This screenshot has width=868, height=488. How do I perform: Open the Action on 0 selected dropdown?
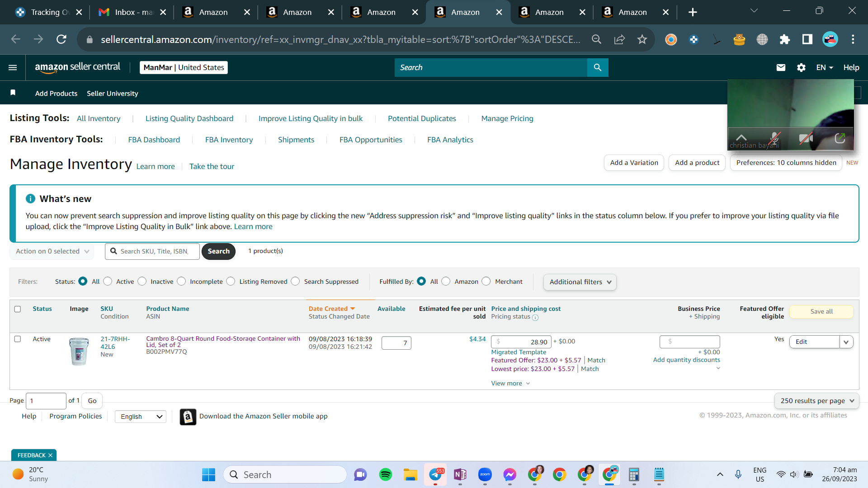(x=52, y=251)
